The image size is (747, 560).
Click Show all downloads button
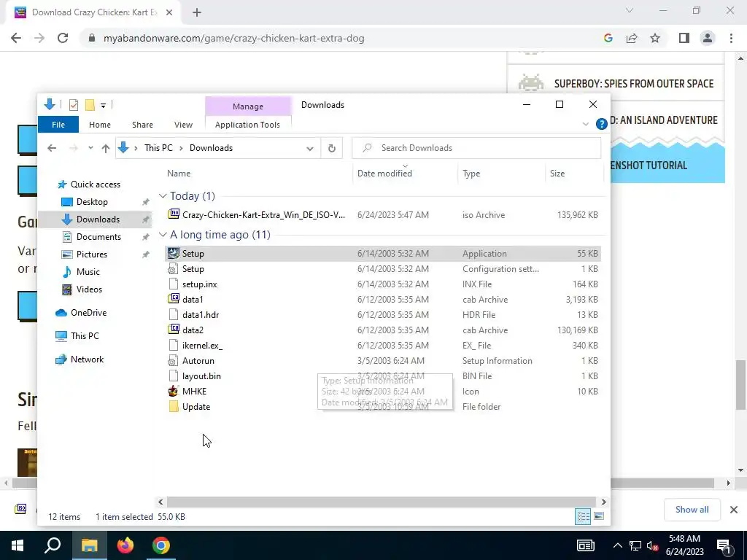click(x=692, y=510)
